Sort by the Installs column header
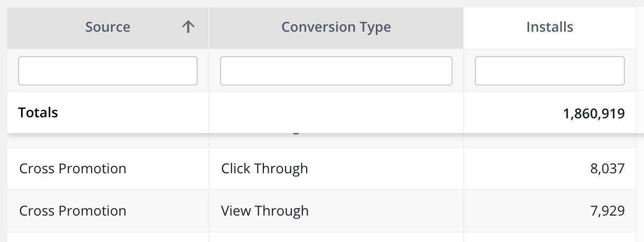This screenshot has height=242, width=644. 549,27
